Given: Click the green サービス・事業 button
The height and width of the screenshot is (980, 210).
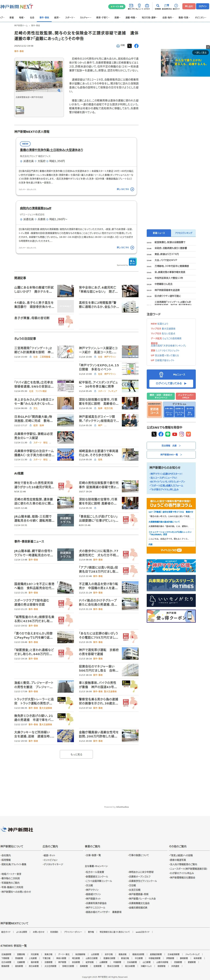Looking at the screenshot, I should [117, 7].
